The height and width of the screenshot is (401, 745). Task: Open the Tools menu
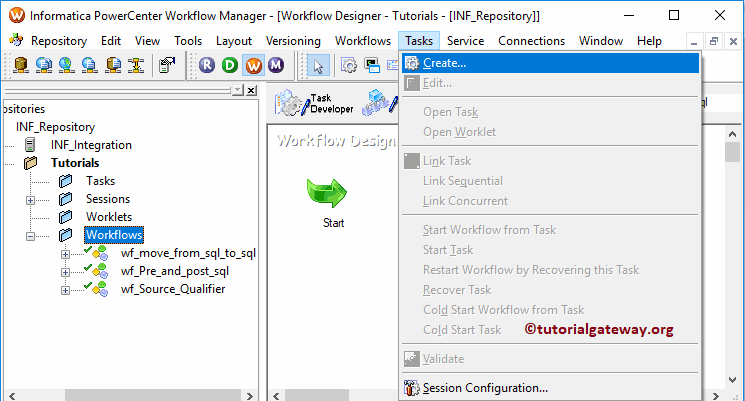pyautogui.click(x=188, y=41)
